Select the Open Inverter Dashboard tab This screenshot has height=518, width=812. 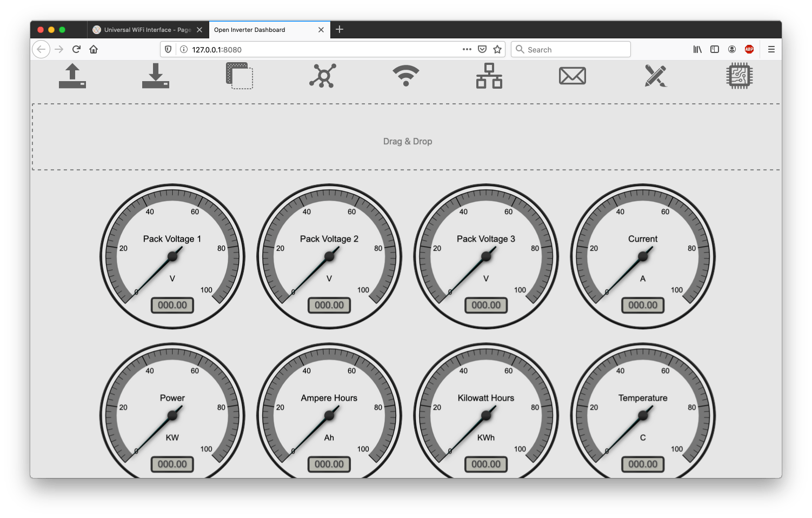coord(264,30)
